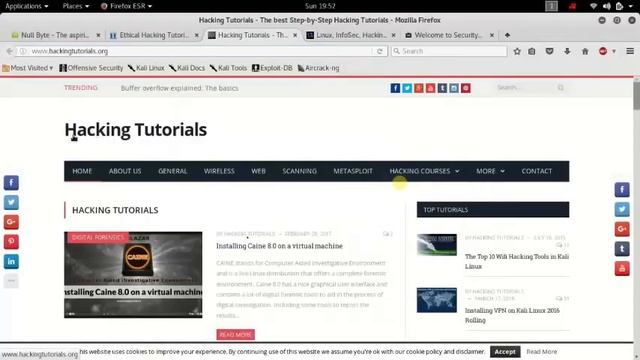Open the CONTACT navigation item
The image size is (640, 360).
click(537, 171)
